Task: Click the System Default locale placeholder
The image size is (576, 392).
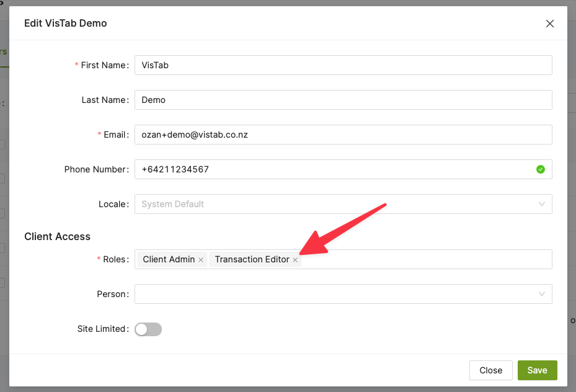Action: [x=173, y=204]
